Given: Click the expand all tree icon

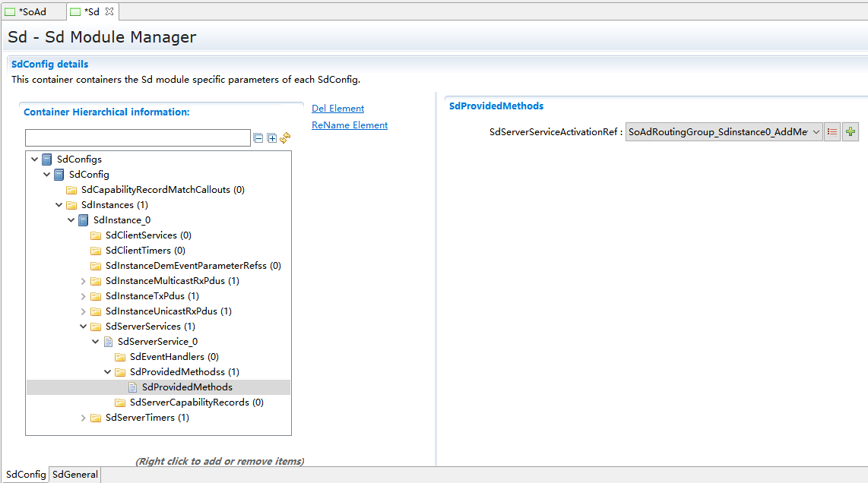Looking at the screenshot, I should (x=272, y=138).
